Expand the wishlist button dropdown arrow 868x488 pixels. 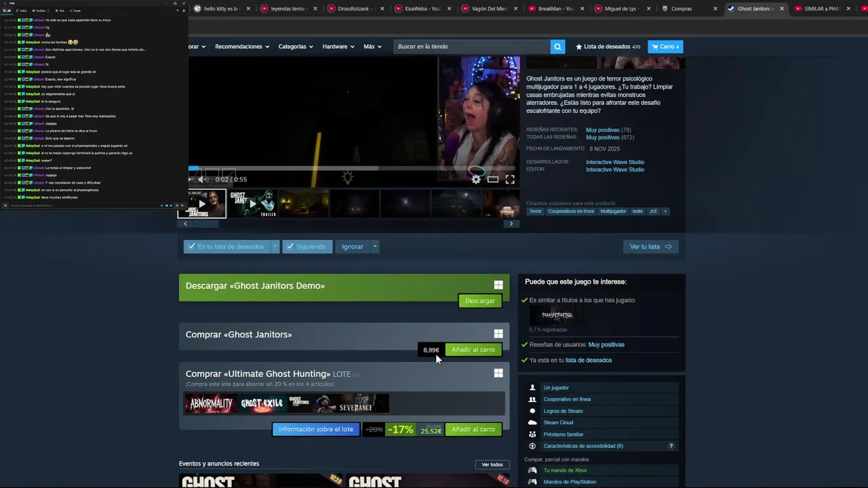[275, 247]
